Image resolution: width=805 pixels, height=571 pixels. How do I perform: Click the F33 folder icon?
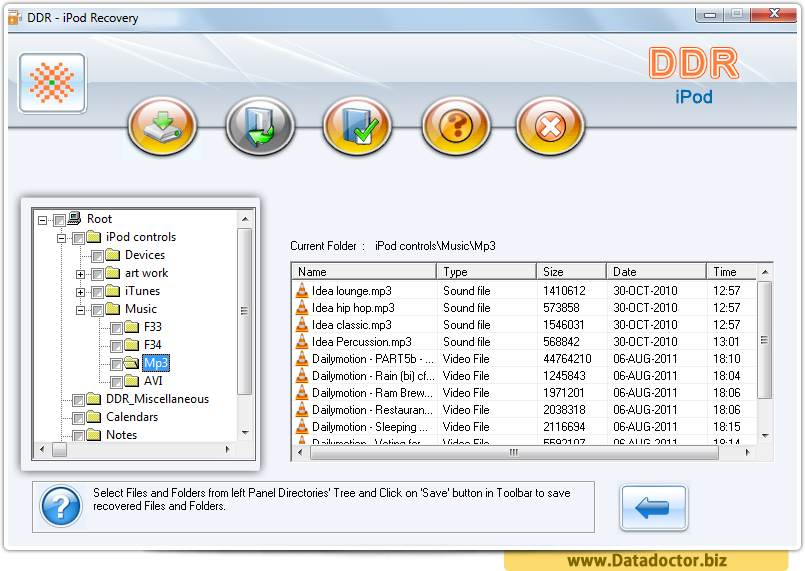click(x=132, y=327)
